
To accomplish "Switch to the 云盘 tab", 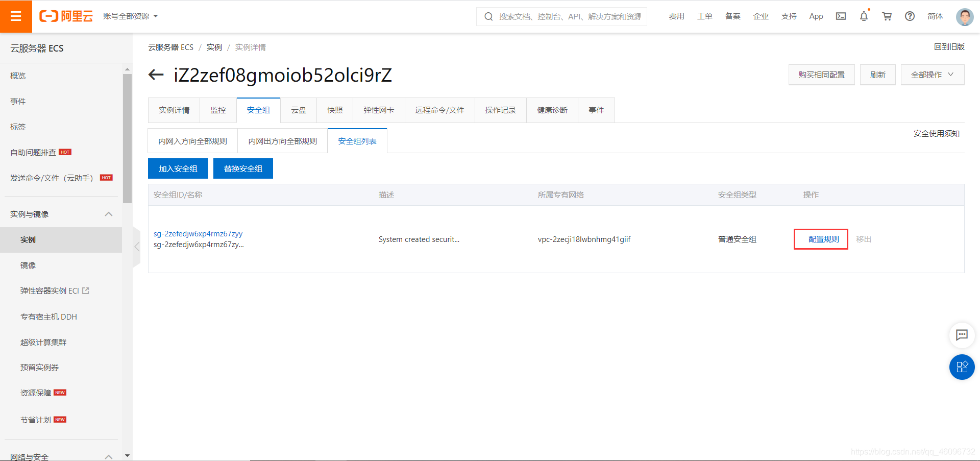I will click(x=299, y=110).
